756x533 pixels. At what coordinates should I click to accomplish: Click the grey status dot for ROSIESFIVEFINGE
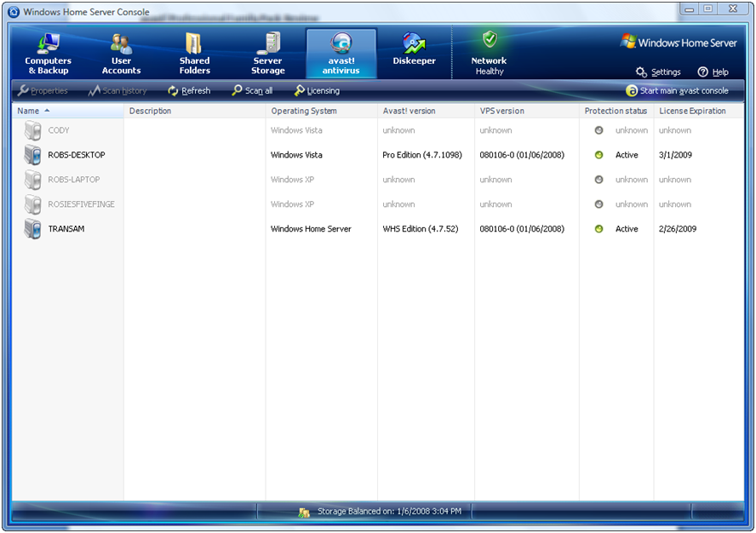pyautogui.click(x=598, y=204)
